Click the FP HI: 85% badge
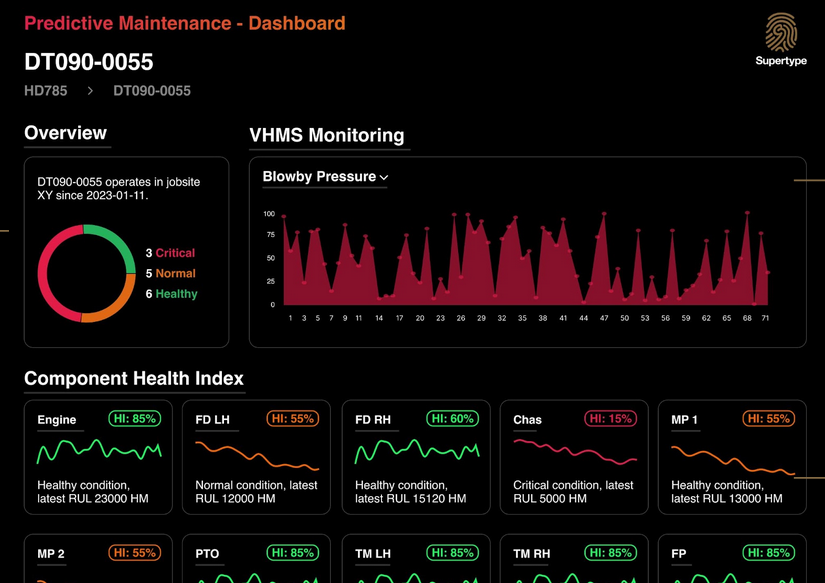825x583 pixels. tap(768, 553)
